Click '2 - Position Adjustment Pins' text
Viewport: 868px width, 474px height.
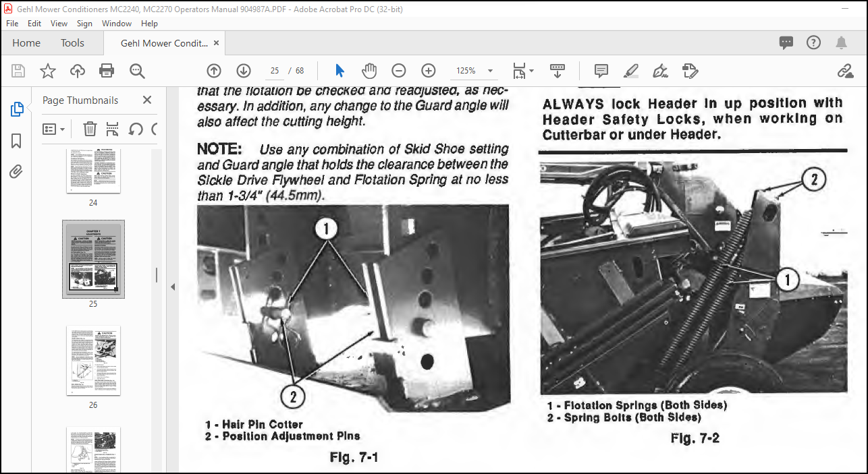pyautogui.click(x=282, y=436)
